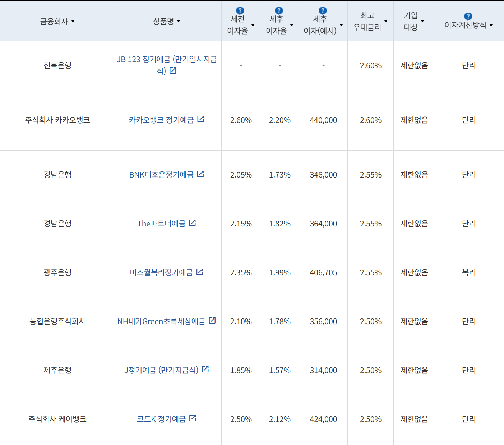Open the J정기예금 (만기지급식) product link
Image resolution: width=504 pixels, height=445 pixels.
click(161, 370)
